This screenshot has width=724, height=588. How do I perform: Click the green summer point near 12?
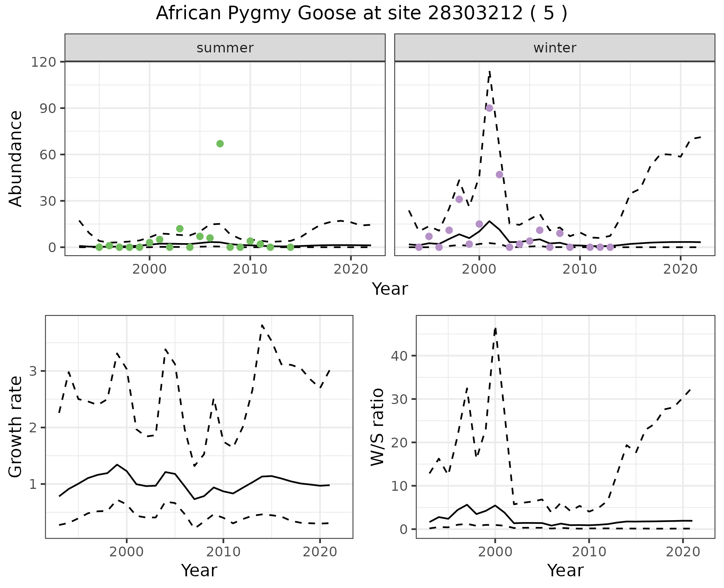(179, 229)
